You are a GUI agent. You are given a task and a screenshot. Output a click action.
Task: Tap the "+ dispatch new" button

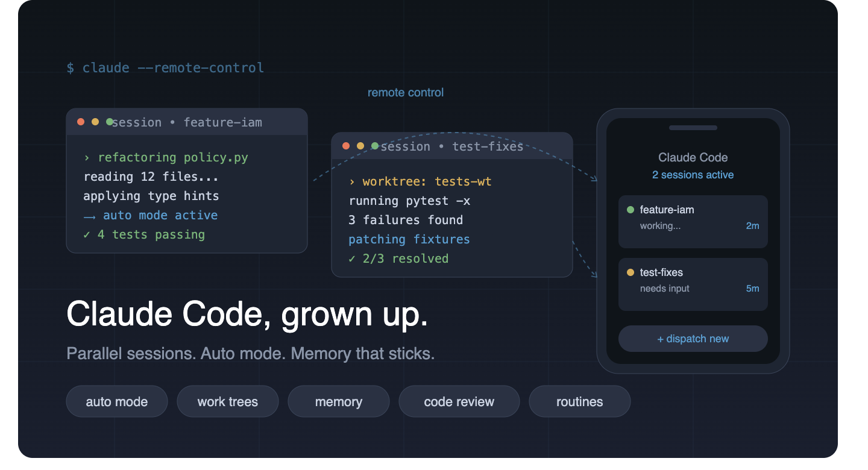[x=693, y=339]
